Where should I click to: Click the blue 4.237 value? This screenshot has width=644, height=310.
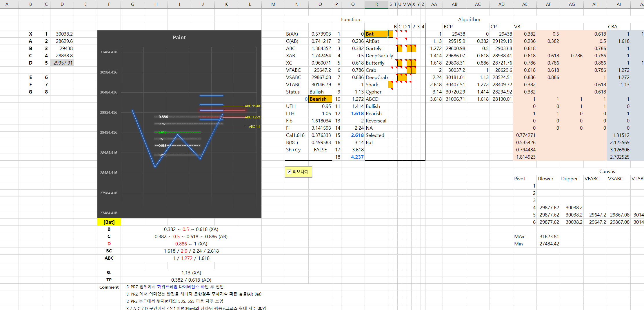pos(353,157)
